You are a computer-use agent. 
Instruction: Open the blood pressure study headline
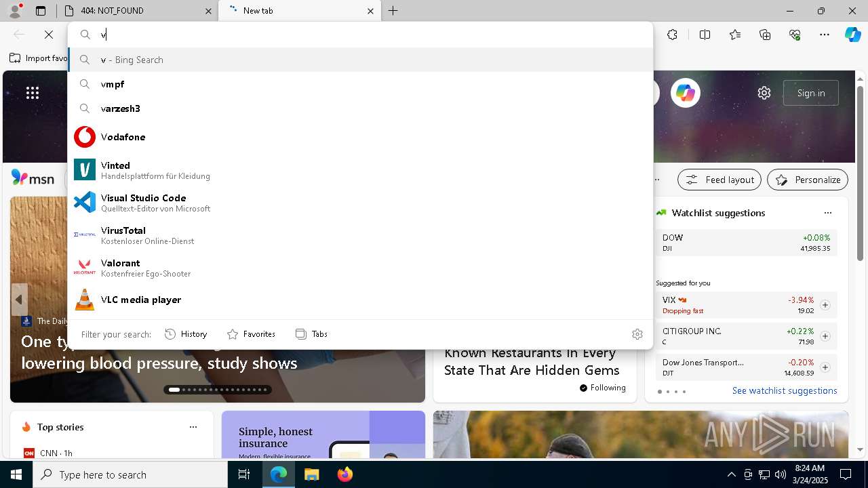pyautogui.click(x=159, y=352)
